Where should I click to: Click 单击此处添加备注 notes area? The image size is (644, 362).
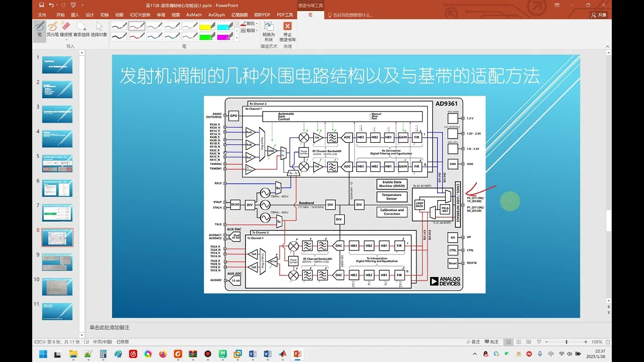(110, 327)
